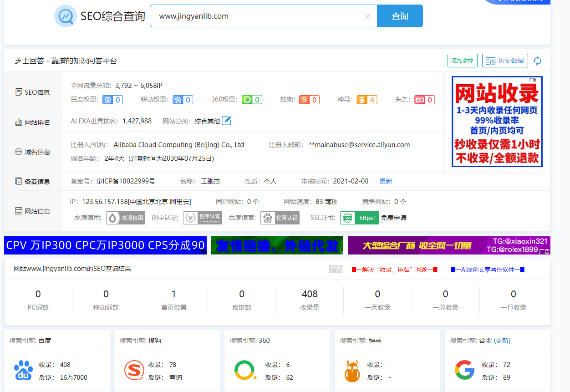Viewport: 570px width, 392px height.
Task: Click the SEO信息 row icon
Action: point(19,92)
